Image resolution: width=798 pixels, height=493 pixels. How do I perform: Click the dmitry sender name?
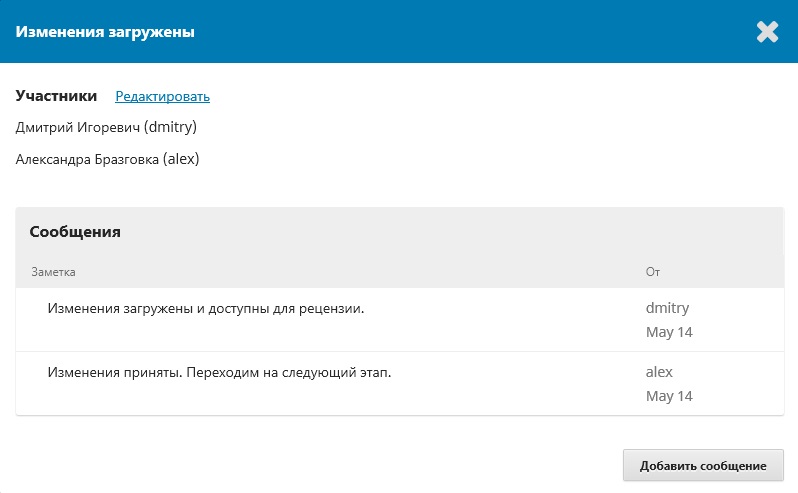click(667, 308)
